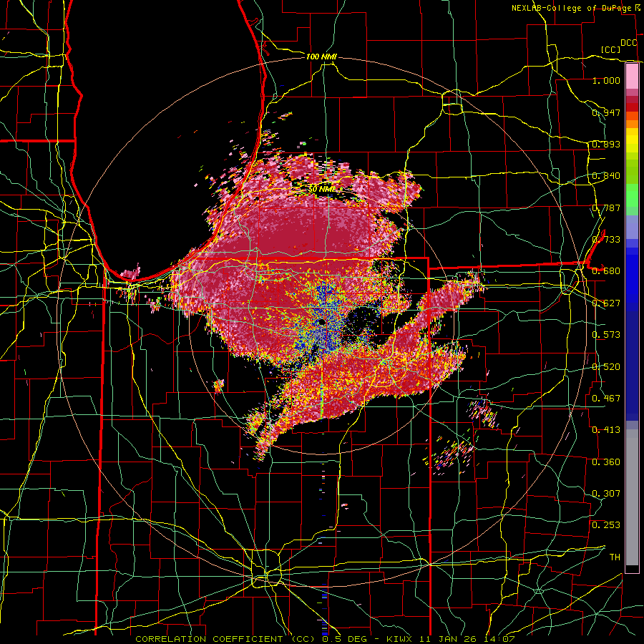Select the 0.627 scale value
This screenshot has width=644, height=644.
click(x=606, y=303)
